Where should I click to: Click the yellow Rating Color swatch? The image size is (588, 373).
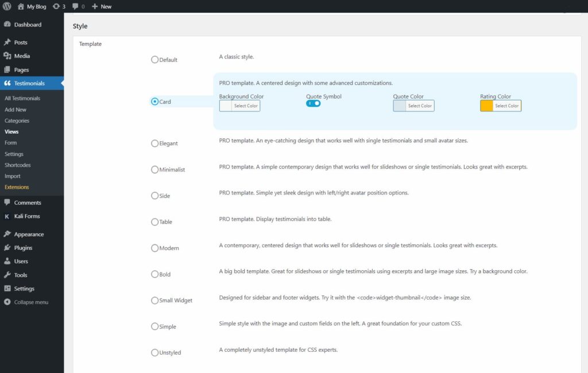point(487,106)
